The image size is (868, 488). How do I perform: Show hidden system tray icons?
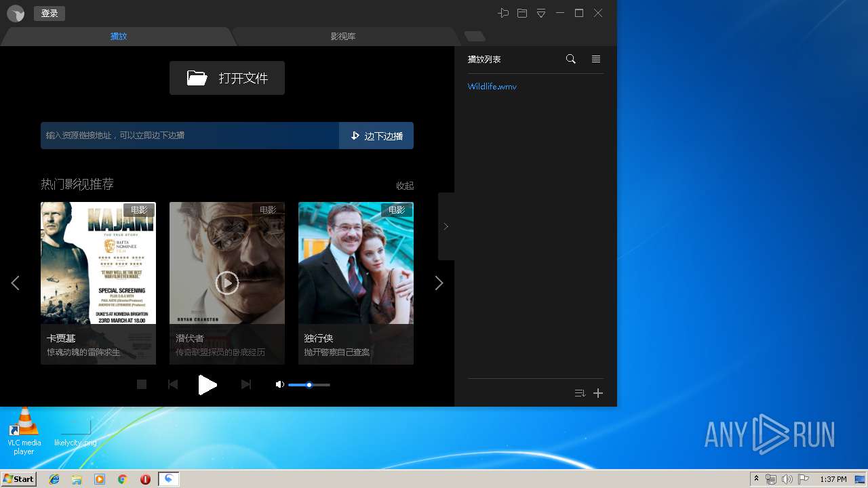pos(756,479)
